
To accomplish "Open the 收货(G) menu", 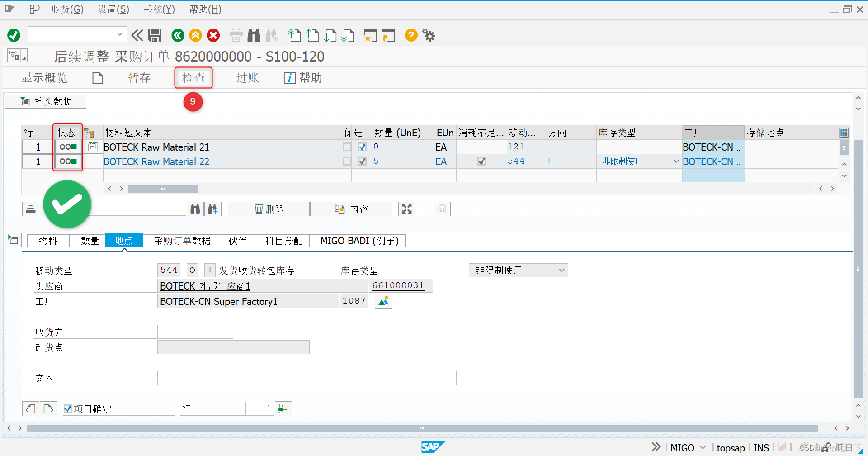I will 67,9.
